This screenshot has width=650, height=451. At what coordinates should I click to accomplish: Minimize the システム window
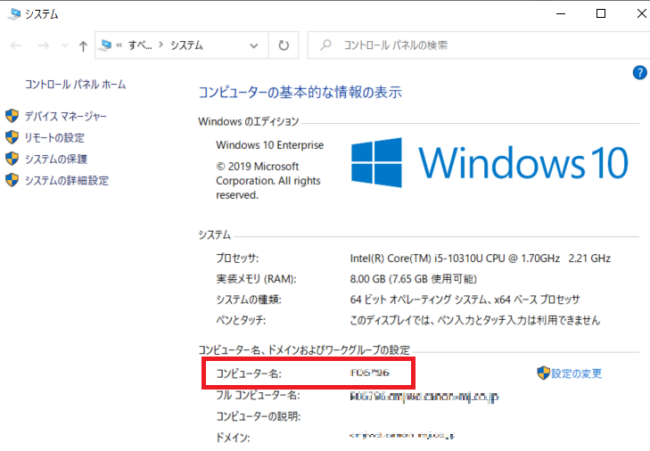pos(561,14)
